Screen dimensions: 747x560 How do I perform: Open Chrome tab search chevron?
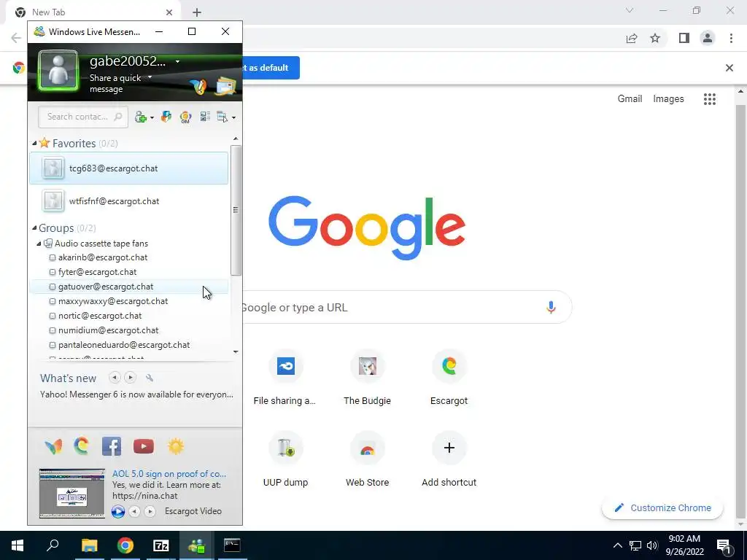tap(630, 10)
